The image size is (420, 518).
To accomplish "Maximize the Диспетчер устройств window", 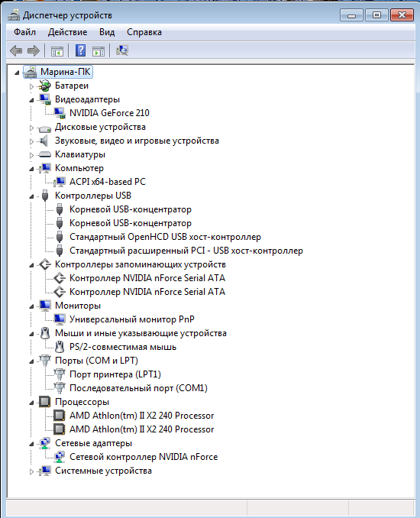I will (376, 15).
